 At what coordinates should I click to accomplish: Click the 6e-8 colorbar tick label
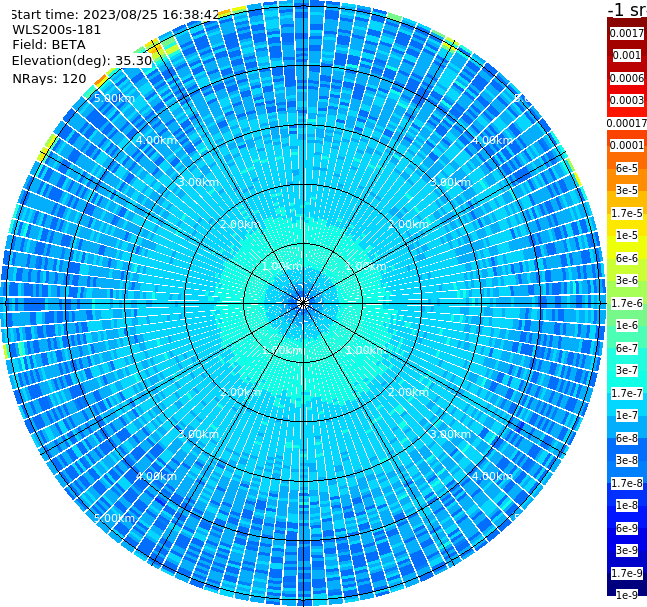(x=627, y=438)
